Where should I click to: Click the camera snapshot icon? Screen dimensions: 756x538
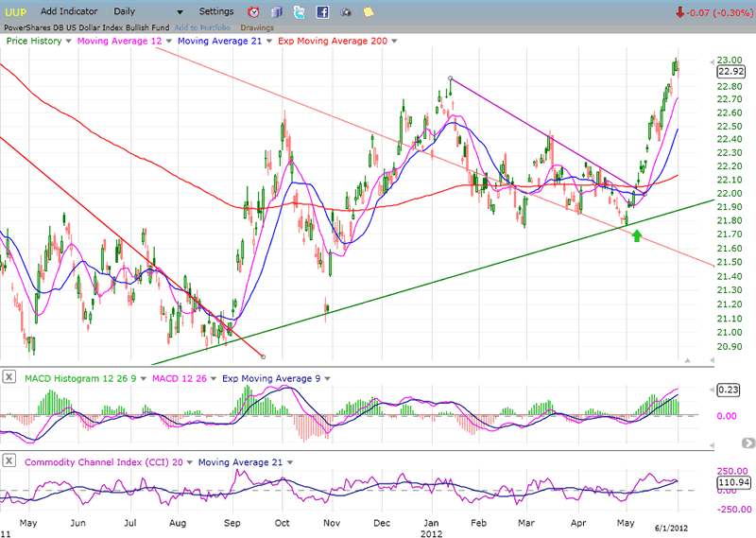click(x=346, y=12)
